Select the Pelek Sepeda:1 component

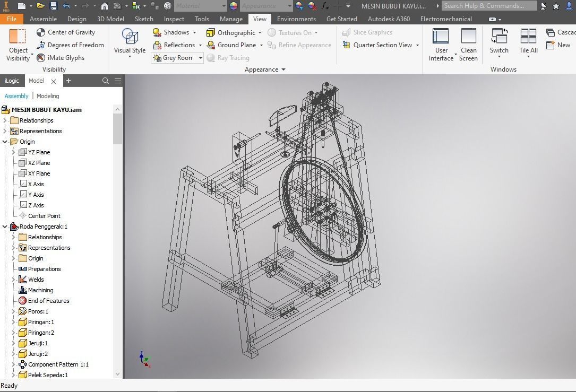(43, 374)
